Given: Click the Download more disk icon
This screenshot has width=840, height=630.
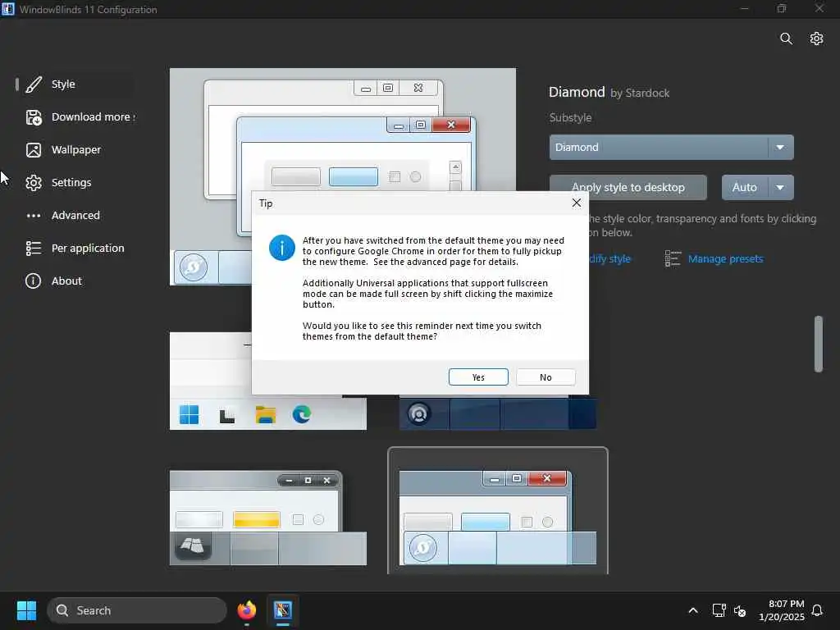Looking at the screenshot, I should (x=33, y=117).
